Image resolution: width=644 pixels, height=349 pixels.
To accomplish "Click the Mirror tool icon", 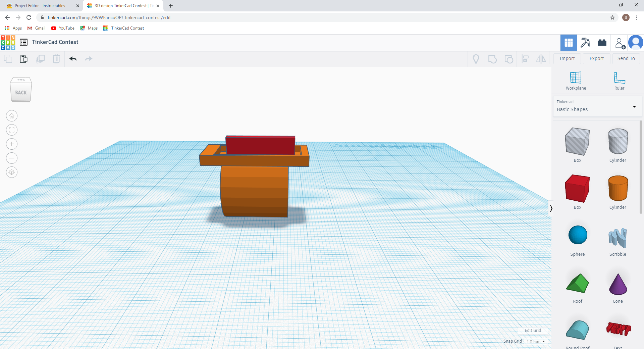I will click(x=541, y=59).
